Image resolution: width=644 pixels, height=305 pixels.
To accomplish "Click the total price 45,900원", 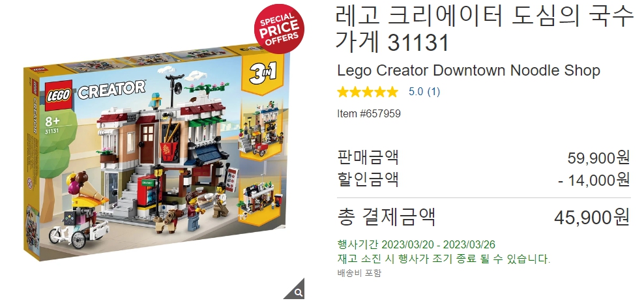I will 592,217.
